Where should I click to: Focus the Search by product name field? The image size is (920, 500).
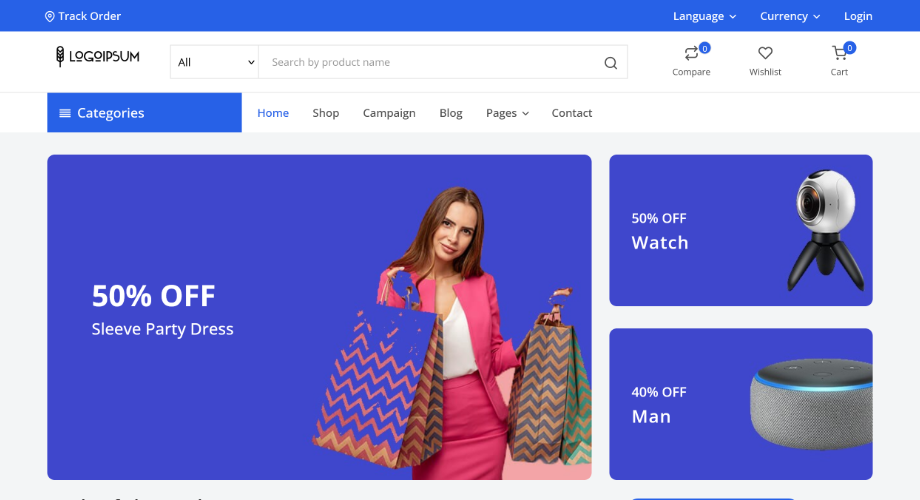431,62
